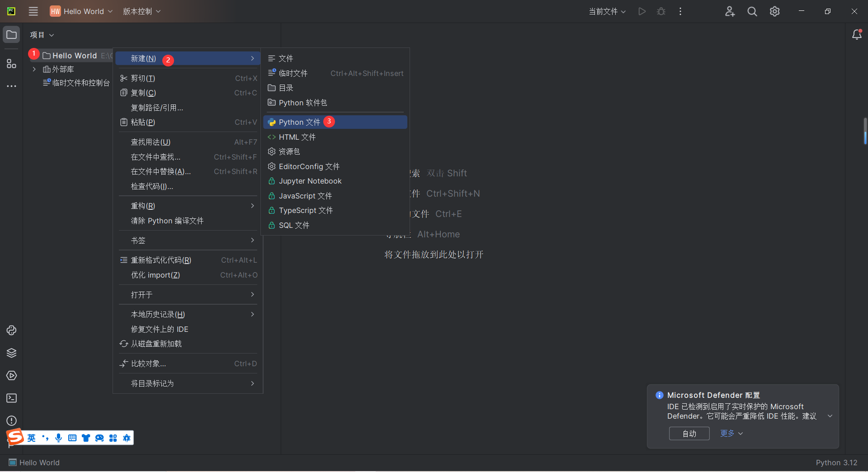
Task: Toggle Sogou punctuation mode icon
Action: (45, 438)
